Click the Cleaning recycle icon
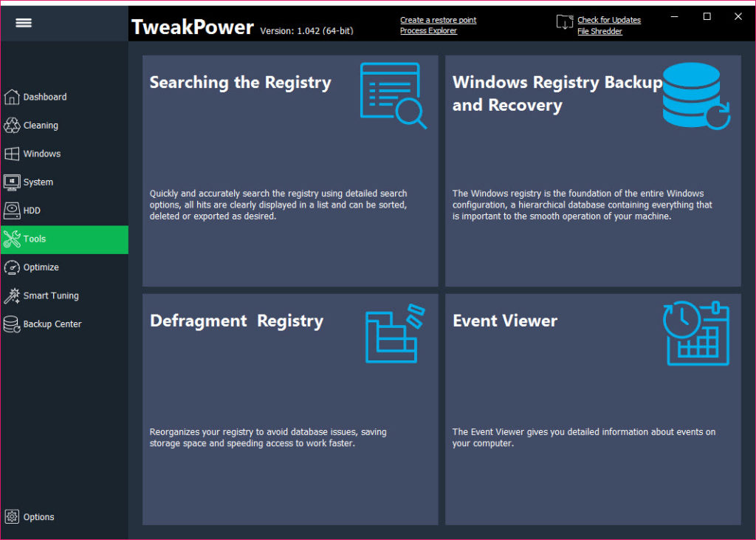This screenshot has width=756, height=540. coord(12,126)
